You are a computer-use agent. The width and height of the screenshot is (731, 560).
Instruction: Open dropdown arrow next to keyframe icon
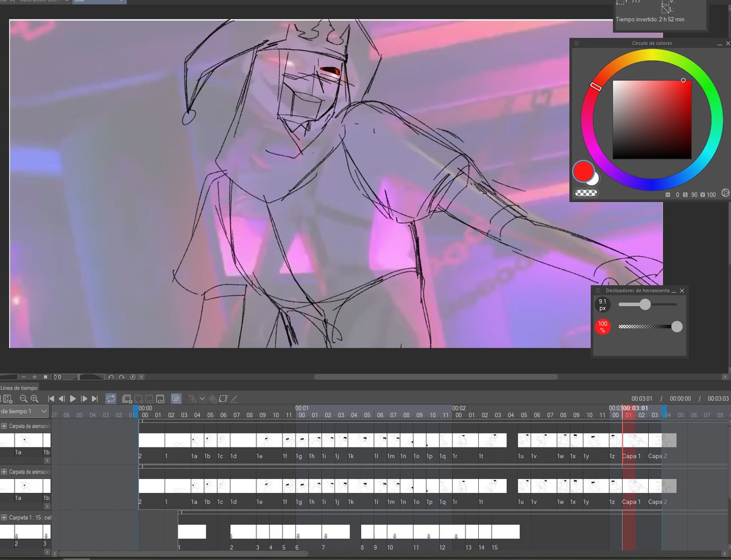[x=203, y=399]
